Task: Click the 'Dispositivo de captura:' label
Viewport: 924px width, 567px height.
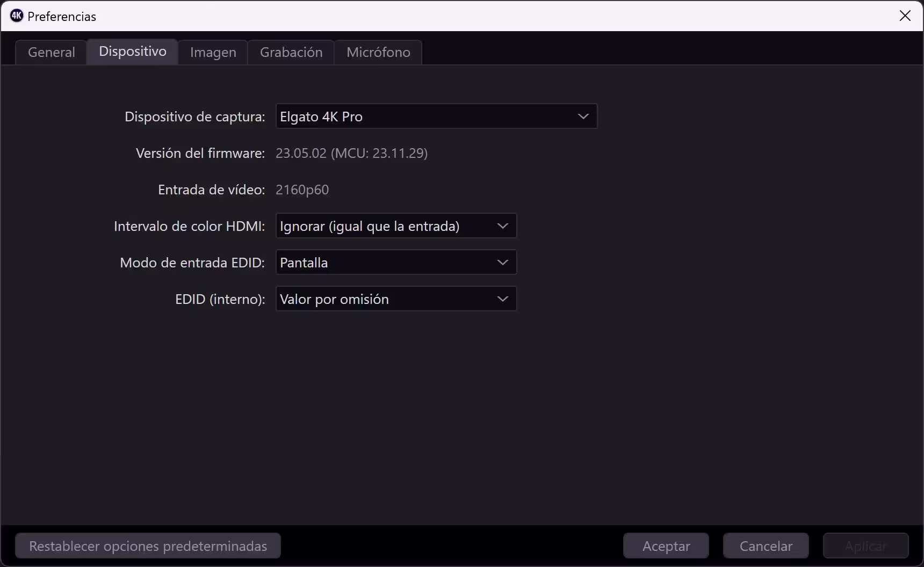Action: point(195,117)
